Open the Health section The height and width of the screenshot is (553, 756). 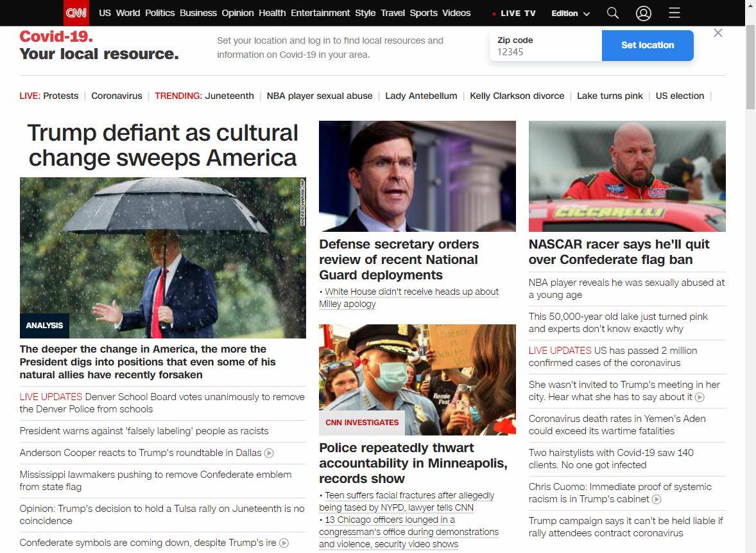(272, 13)
